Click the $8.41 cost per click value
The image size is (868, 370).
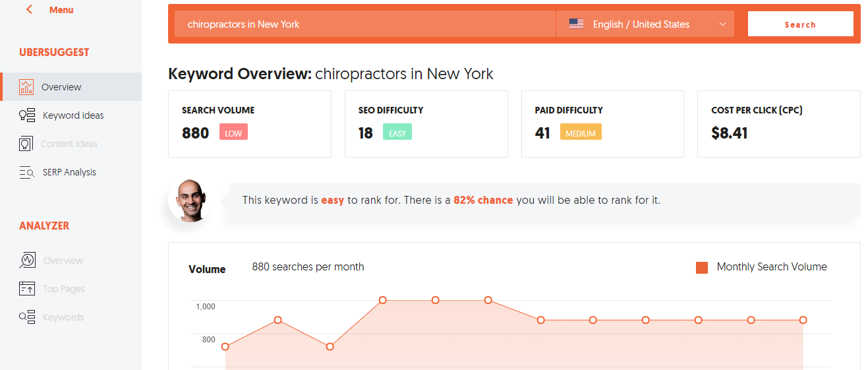(x=730, y=133)
